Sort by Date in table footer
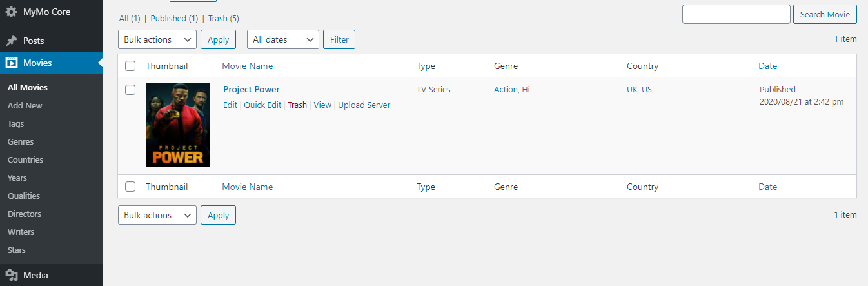868x286 pixels. pyautogui.click(x=767, y=187)
